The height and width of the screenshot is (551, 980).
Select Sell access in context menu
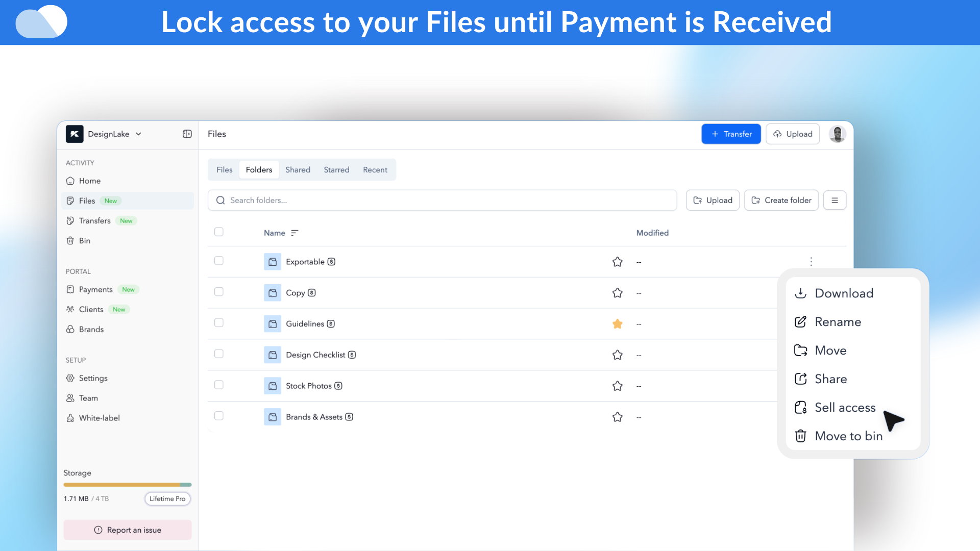[x=845, y=408]
